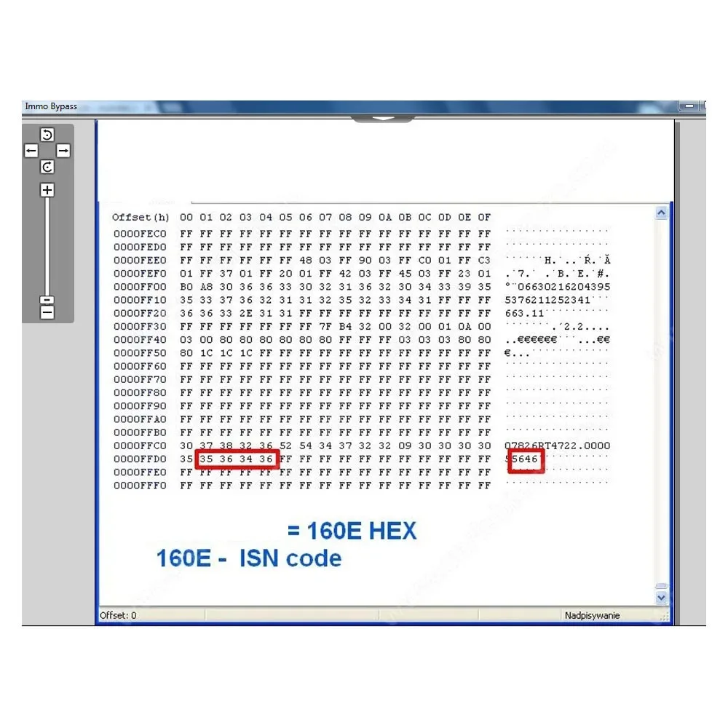Click the rotate counterclockwise icon
The width and height of the screenshot is (728, 728).
point(47,135)
